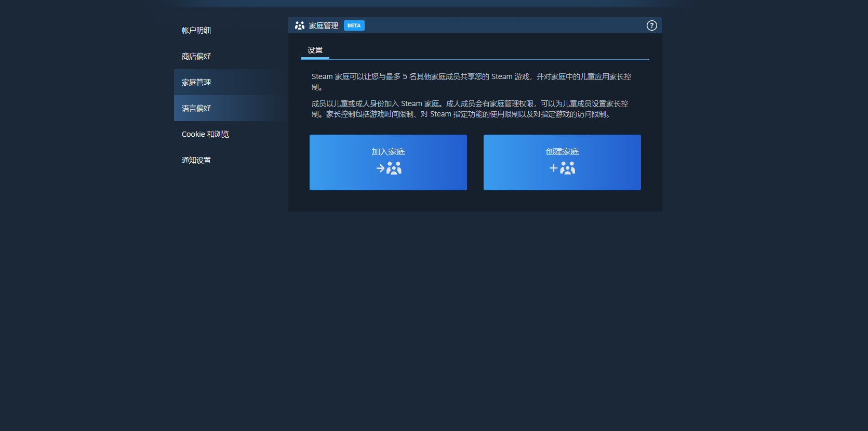Viewport: 868px width, 431px height.
Task: Click the arrow symbol on join family tile
Action: pos(380,168)
